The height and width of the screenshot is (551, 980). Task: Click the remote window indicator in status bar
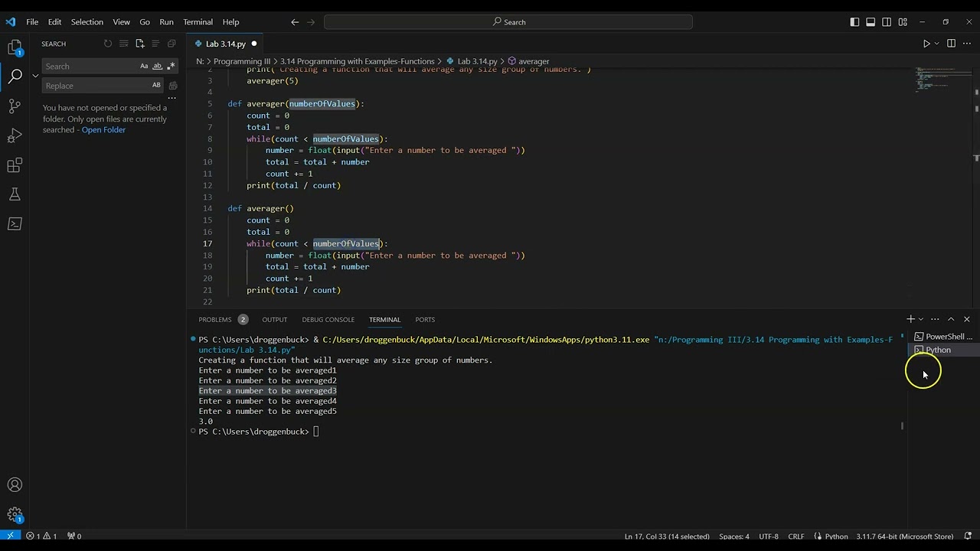10,536
